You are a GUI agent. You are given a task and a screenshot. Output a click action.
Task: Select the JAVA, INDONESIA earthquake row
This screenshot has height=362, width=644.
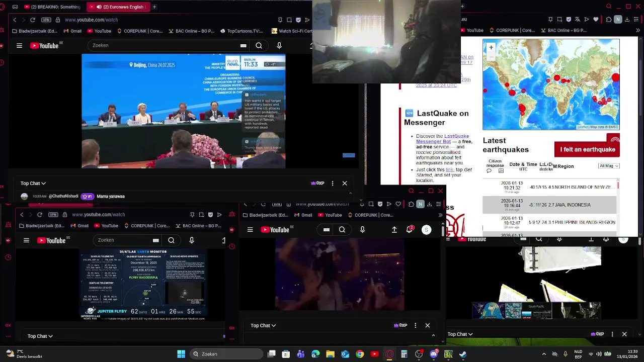[549, 205]
